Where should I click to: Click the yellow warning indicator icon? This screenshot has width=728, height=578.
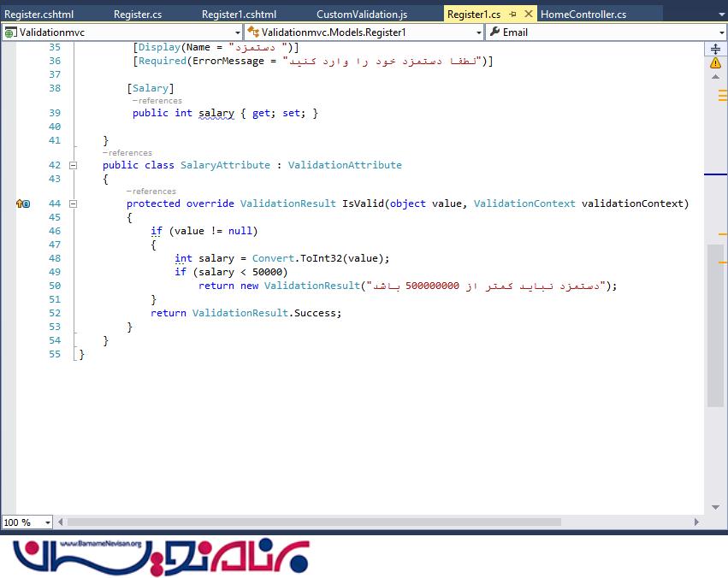tap(715, 63)
